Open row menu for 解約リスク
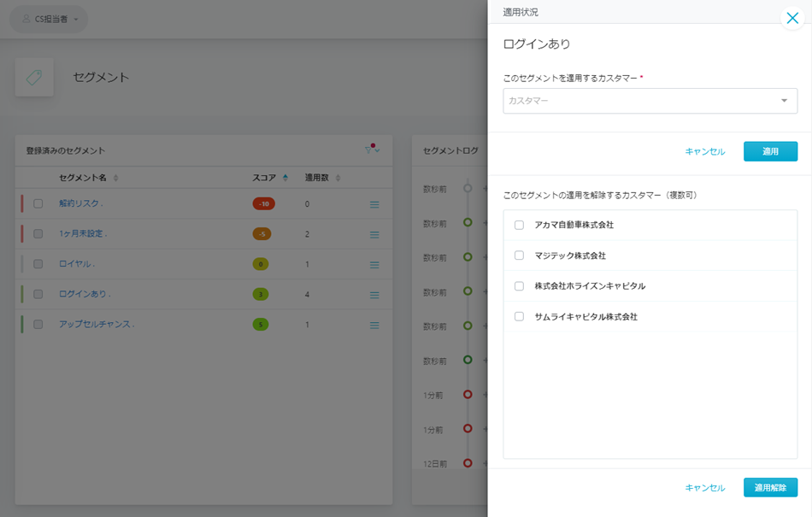This screenshot has width=812, height=517. point(374,204)
